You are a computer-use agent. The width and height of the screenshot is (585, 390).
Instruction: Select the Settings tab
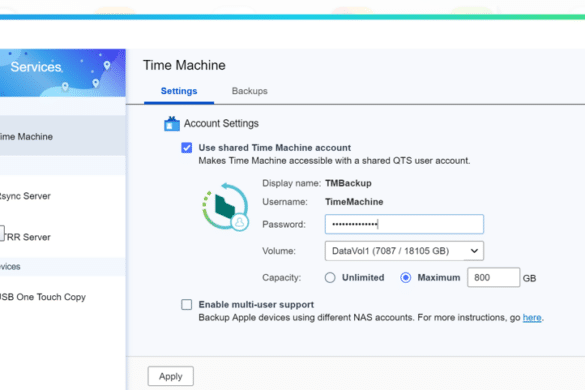[x=179, y=91]
